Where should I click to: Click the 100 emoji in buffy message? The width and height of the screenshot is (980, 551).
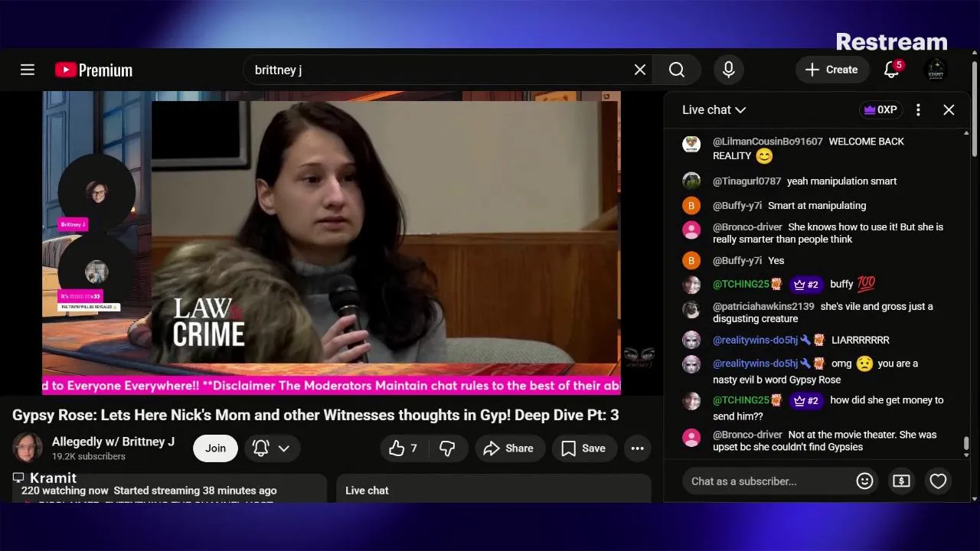click(866, 284)
